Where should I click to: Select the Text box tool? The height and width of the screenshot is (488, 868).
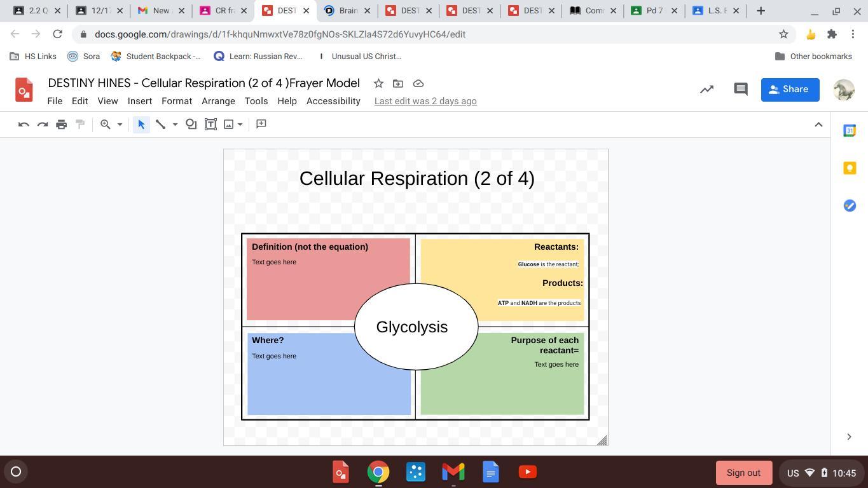[210, 125]
